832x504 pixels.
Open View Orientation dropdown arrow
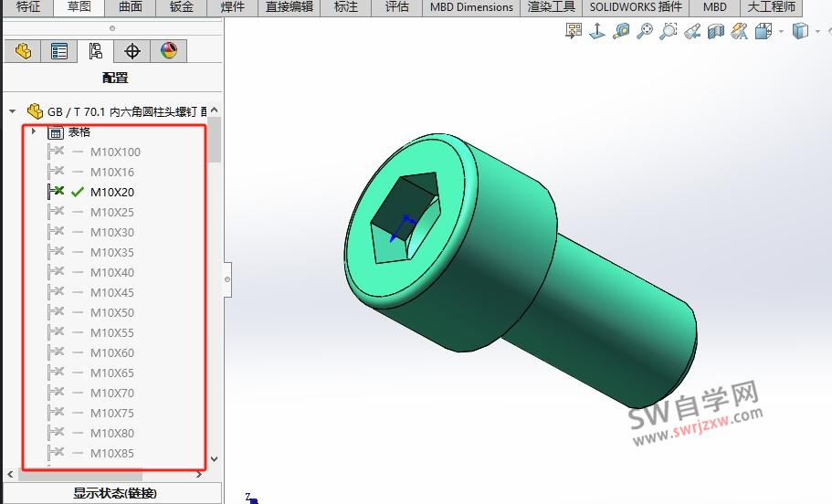click(x=781, y=32)
